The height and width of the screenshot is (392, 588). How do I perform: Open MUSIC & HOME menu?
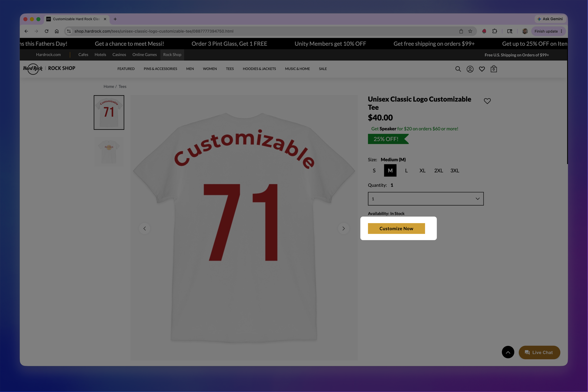(x=297, y=69)
